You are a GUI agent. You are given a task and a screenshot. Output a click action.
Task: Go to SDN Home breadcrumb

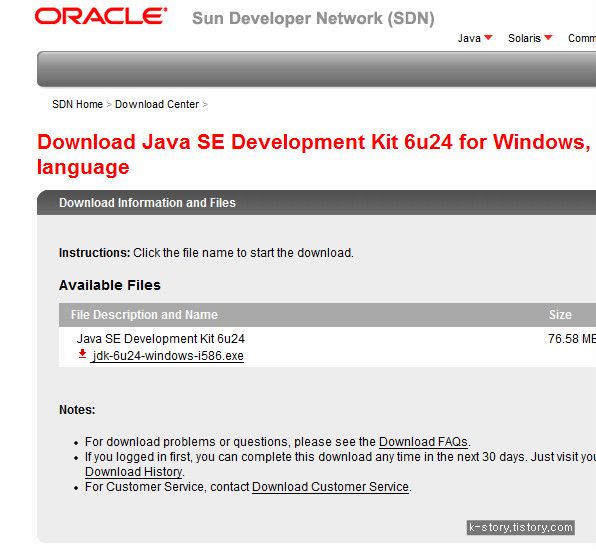tap(78, 104)
